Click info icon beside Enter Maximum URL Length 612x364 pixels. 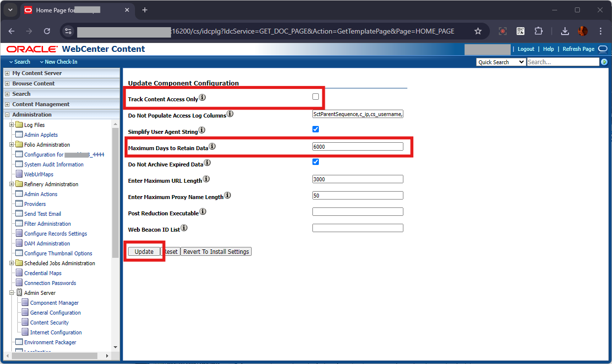(206, 179)
